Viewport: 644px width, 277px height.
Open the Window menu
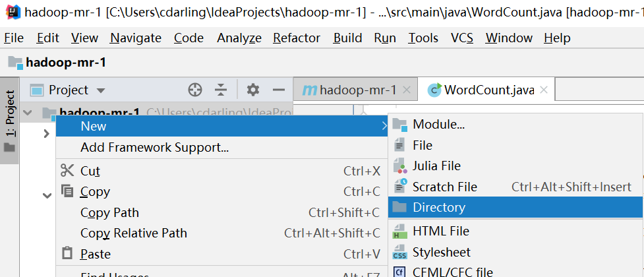coord(509,38)
